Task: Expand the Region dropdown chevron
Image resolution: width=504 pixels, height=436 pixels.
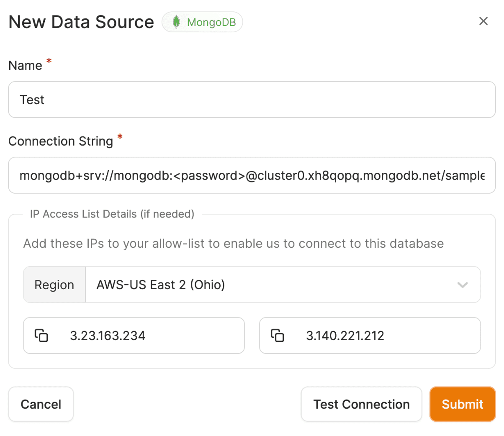Action: [x=462, y=285]
